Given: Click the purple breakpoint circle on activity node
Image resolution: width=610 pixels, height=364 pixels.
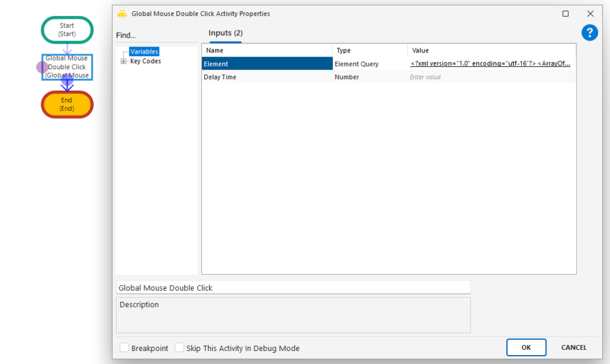Looking at the screenshot, I should pos(43,67).
